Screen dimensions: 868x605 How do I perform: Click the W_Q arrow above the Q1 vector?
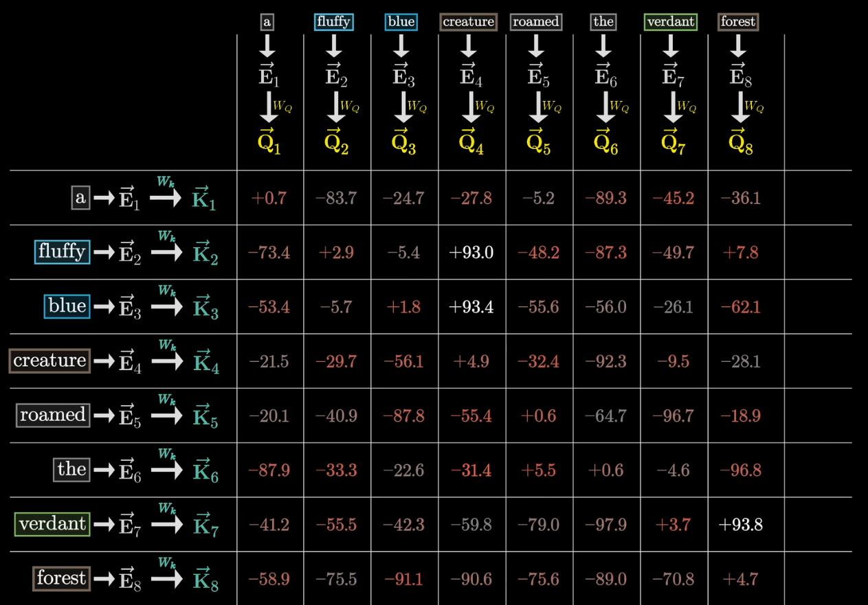point(269,107)
